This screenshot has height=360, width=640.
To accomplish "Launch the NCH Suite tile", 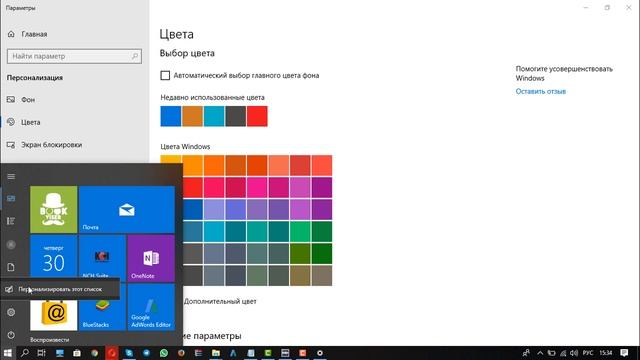I will pos(102,257).
